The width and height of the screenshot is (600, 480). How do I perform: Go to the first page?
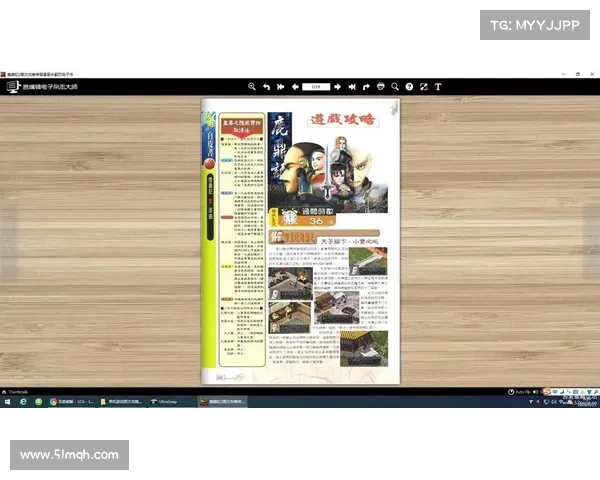[x=280, y=87]
